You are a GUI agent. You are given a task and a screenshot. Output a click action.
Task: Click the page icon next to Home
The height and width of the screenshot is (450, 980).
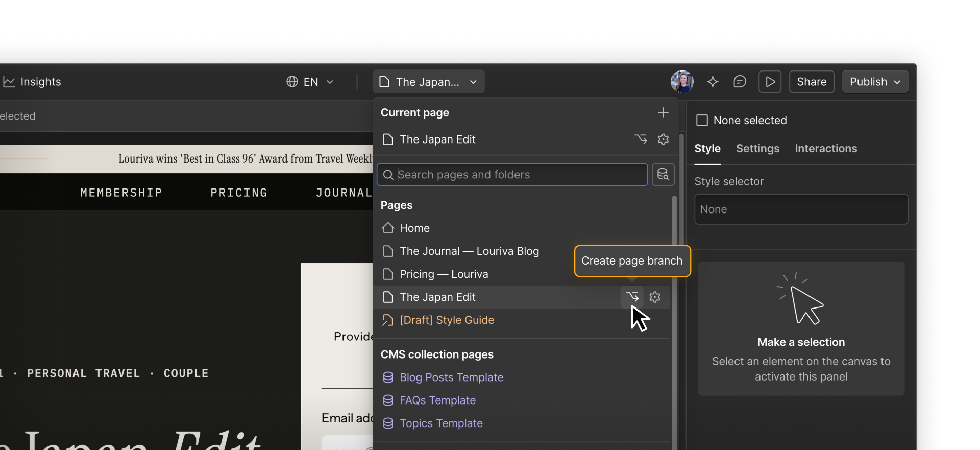click(388, 228)
